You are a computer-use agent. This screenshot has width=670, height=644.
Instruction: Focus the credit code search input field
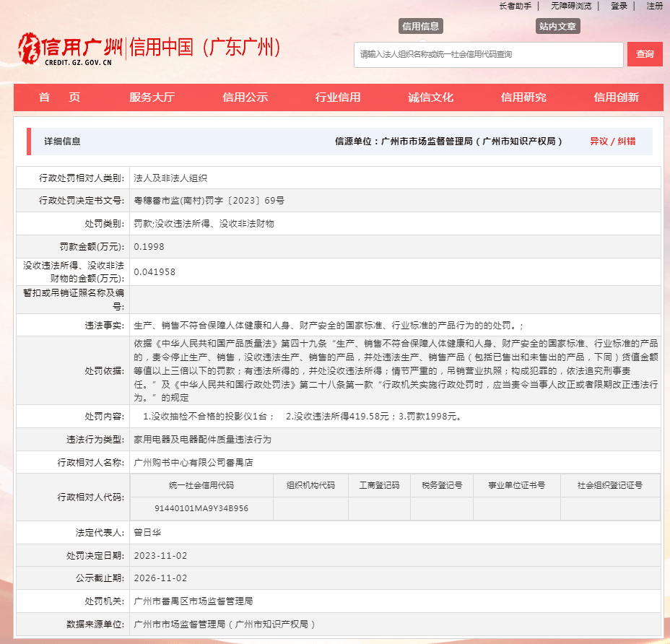tap(488, 54)
